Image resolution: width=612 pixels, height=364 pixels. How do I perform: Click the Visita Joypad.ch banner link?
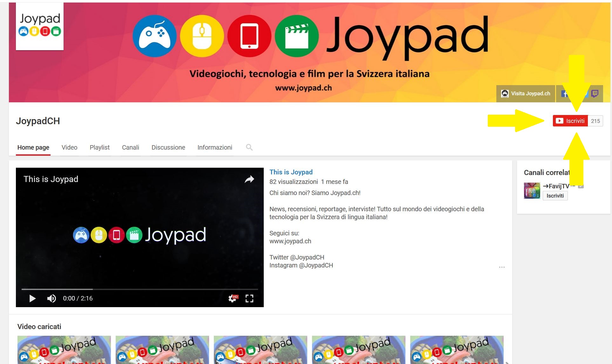coord(526,93)
